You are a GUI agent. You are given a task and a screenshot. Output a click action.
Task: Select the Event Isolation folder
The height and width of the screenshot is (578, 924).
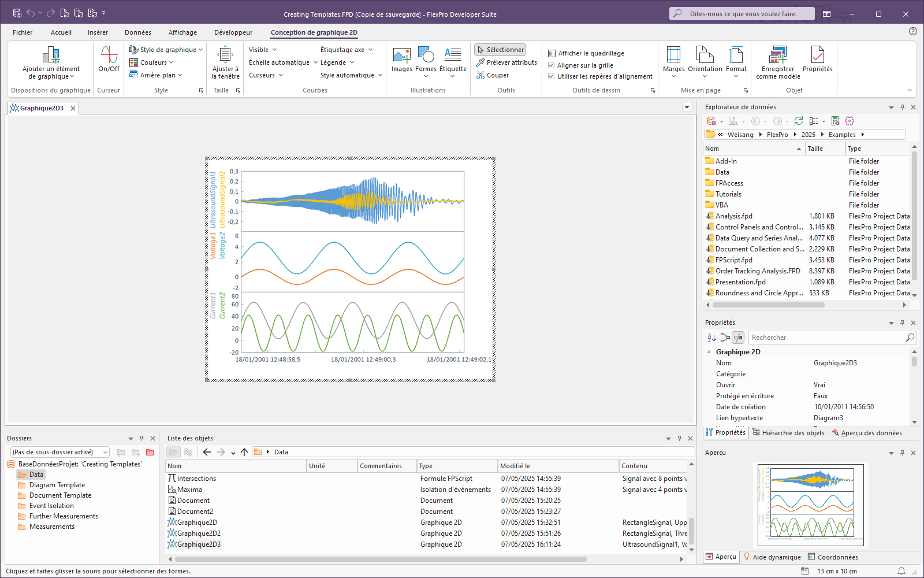coord(51,506)
